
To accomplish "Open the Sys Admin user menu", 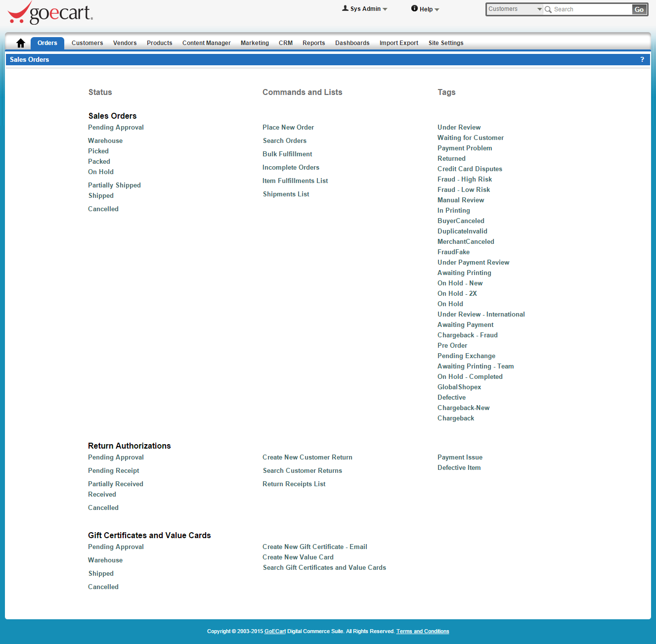I will [365, 9].
